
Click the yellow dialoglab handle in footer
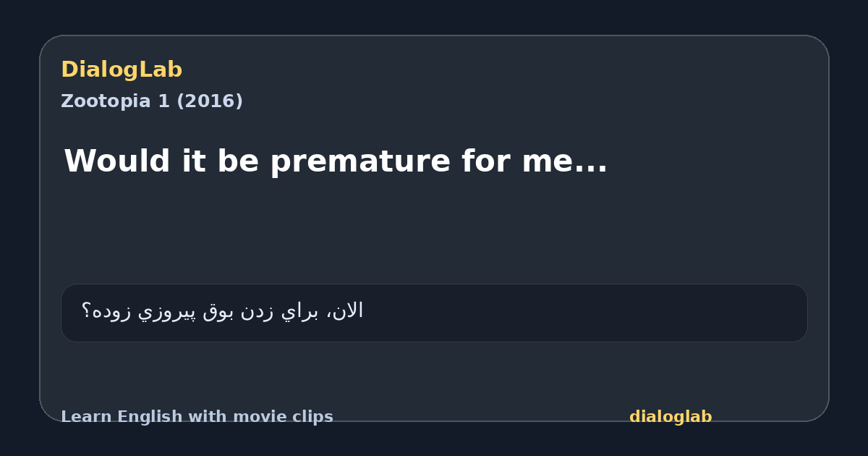pos(671,417)
